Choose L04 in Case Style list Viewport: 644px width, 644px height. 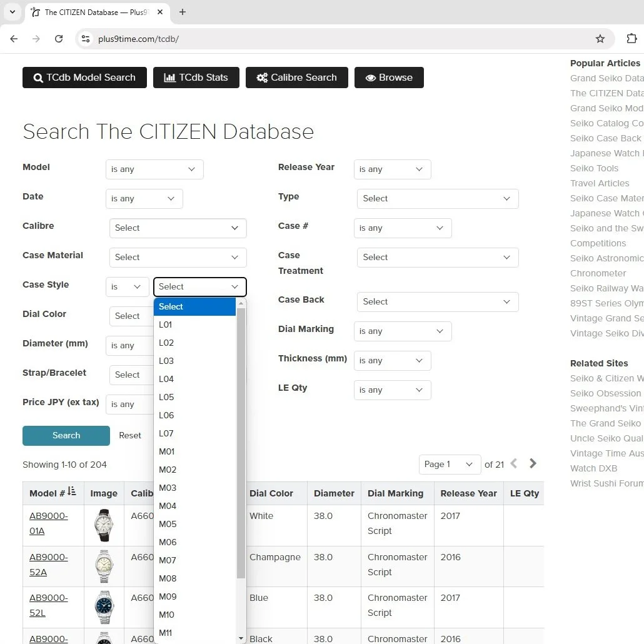point(194,379)
